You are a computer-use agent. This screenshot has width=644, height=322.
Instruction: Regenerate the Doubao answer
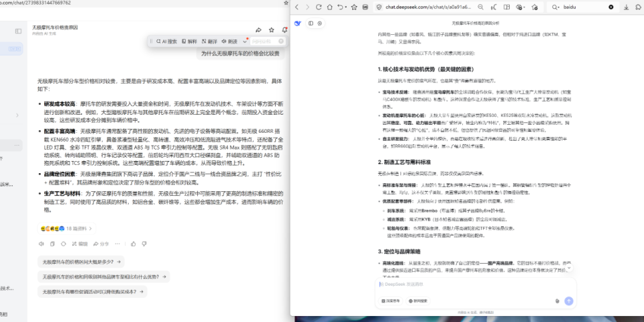pos(63,244)
